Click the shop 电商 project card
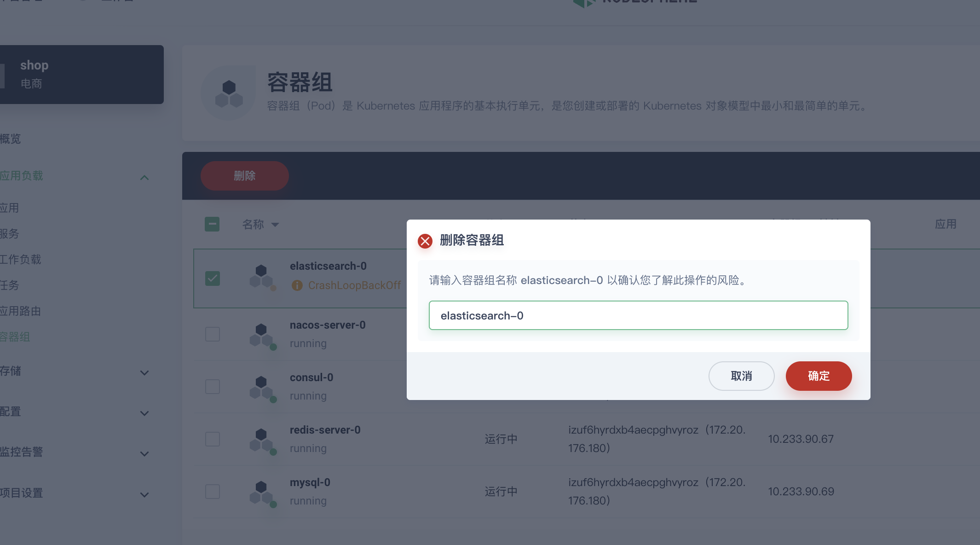The height and width of the screenshot is (545, 980). (82, 74)
